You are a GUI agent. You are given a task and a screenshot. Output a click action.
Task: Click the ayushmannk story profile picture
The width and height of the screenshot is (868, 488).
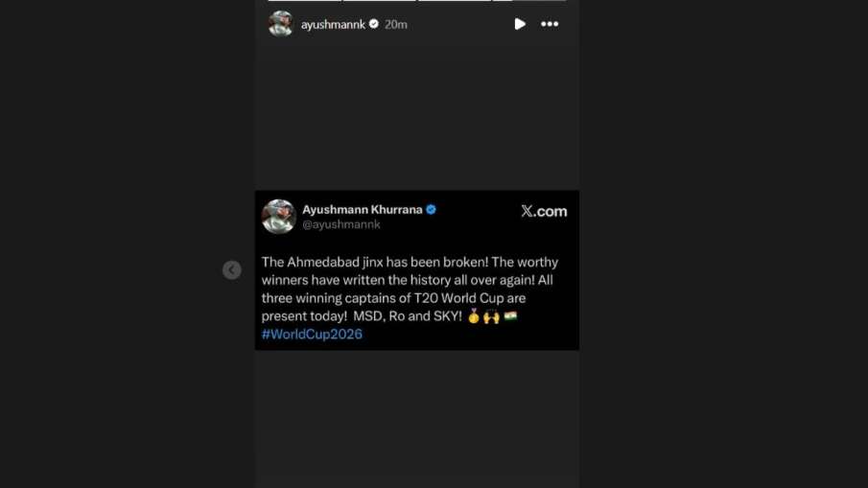[x=281, y=24]
